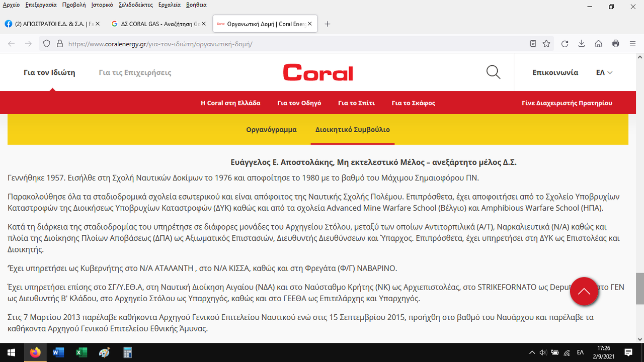
Task: Click the scrollbar up arrow
Action: 639,58
